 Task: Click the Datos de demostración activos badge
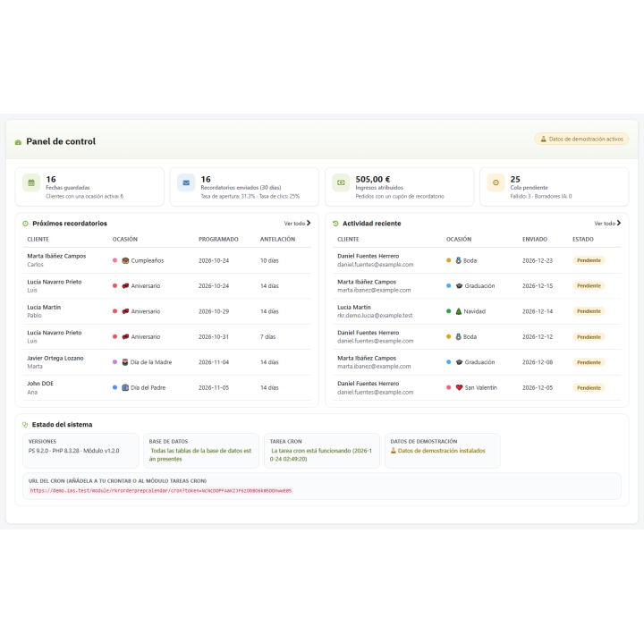[x=581, y=139]
